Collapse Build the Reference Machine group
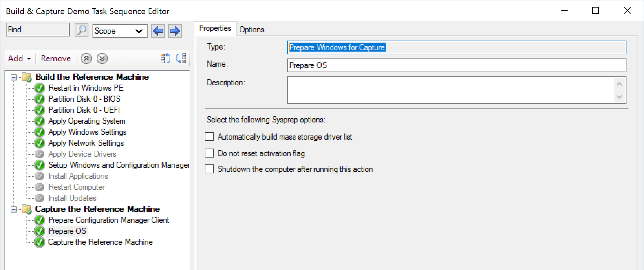644x270 pixels. (x=14, y=77)
